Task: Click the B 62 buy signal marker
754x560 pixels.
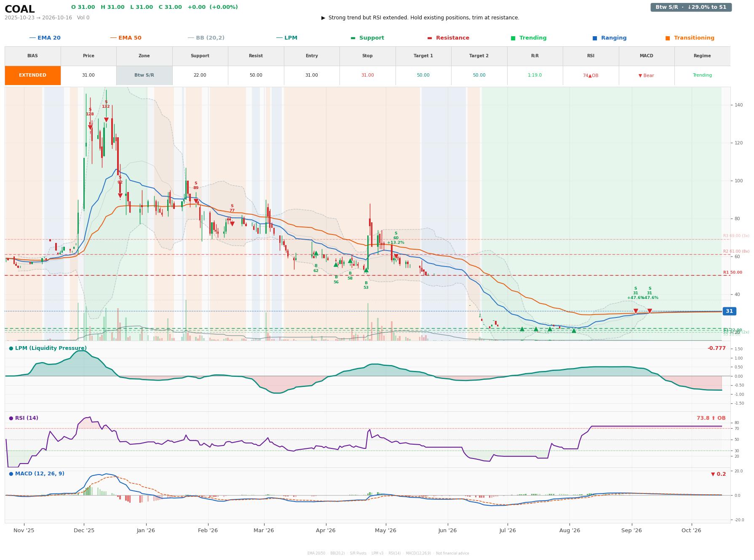Action: (x=316, y=253)
